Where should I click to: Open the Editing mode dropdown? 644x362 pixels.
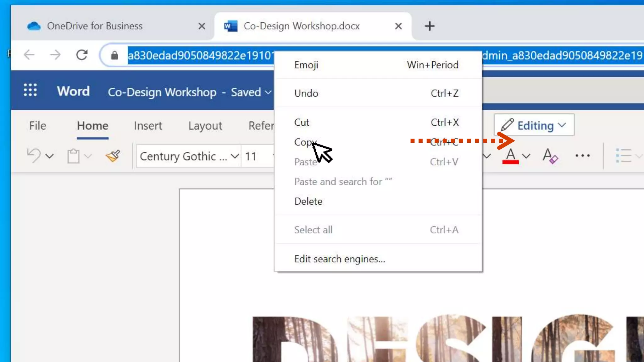pyautogui.click(x=534, y=125)
